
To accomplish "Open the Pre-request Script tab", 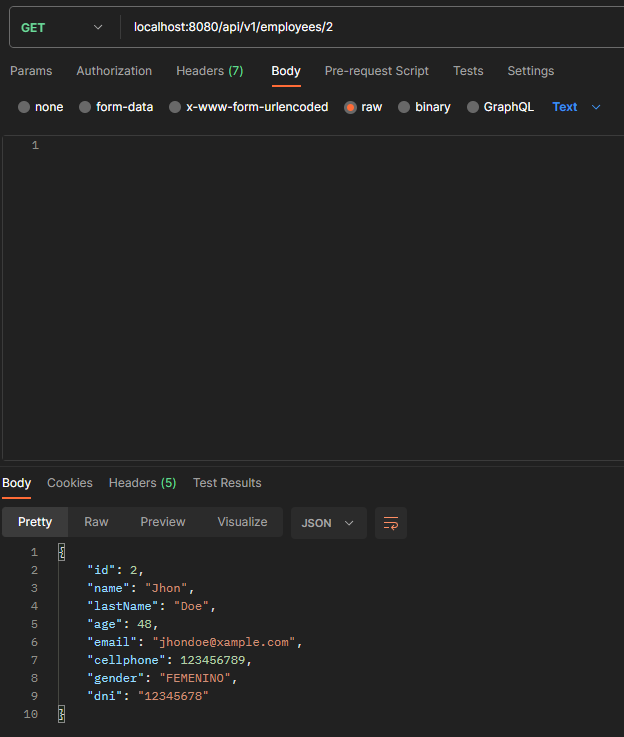I will point(376,71).
